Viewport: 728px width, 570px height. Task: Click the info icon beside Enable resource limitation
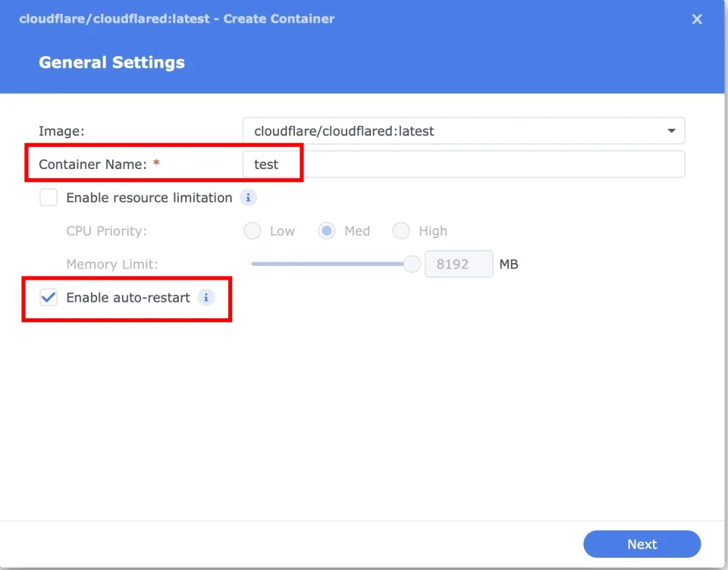point(248,198)
